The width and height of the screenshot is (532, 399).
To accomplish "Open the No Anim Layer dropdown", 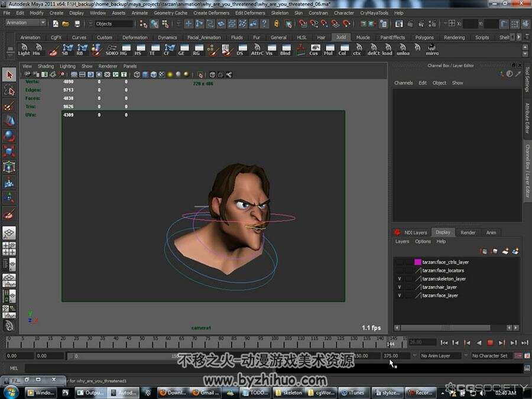I will [440, 356].
